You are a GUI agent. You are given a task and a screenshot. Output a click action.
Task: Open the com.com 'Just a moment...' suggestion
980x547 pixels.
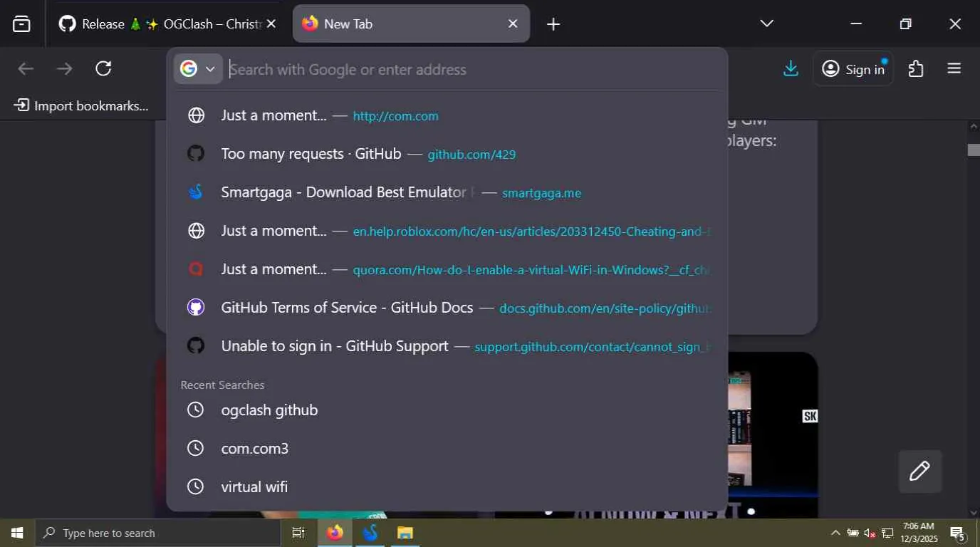tap(447, 115)
